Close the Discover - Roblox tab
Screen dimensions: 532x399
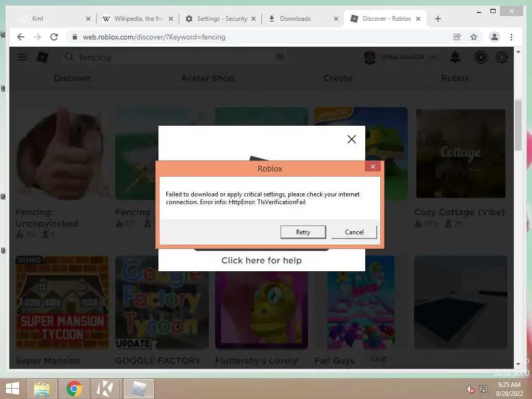point(418,19)
